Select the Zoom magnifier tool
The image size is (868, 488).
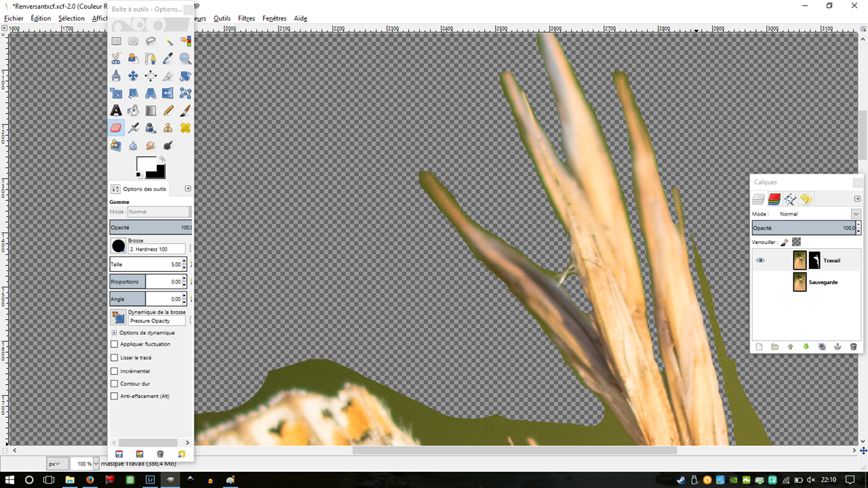[185, 59]
